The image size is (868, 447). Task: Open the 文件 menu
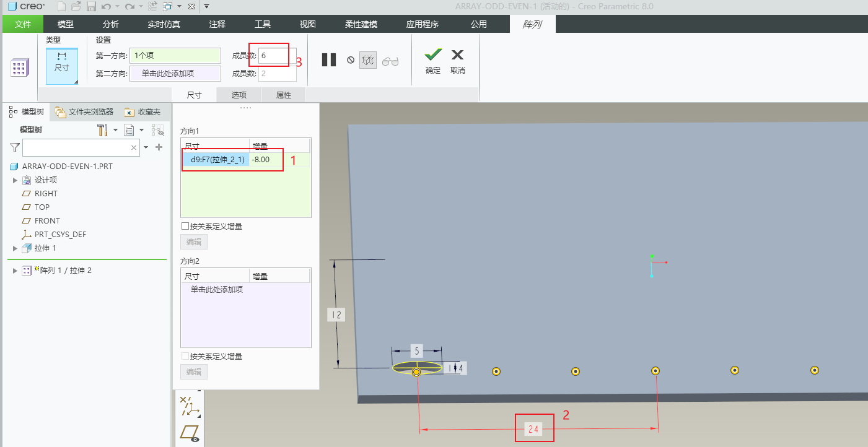(23, 24)
